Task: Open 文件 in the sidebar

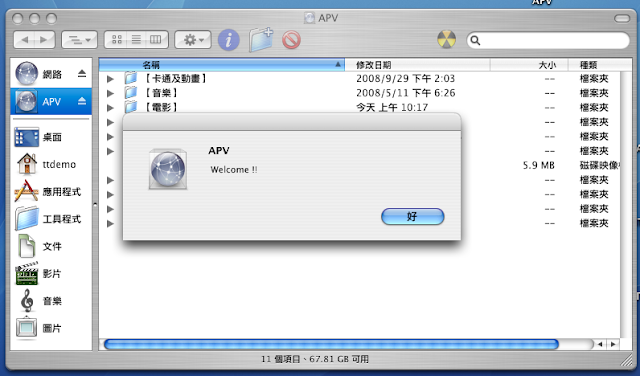Action: coord(51,246)
